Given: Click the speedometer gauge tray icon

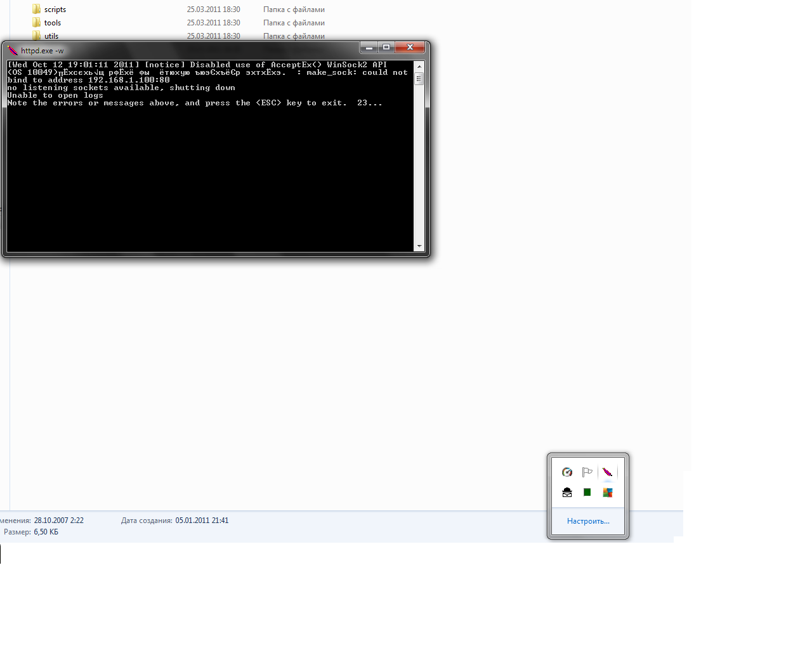Looking at the screenshot, I should (x=567, y=472).
